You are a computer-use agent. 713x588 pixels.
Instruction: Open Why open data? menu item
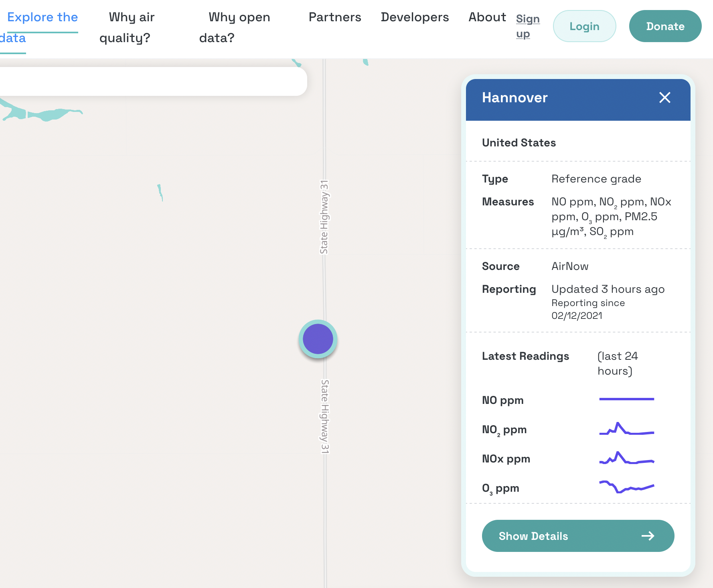click(235, 27)
